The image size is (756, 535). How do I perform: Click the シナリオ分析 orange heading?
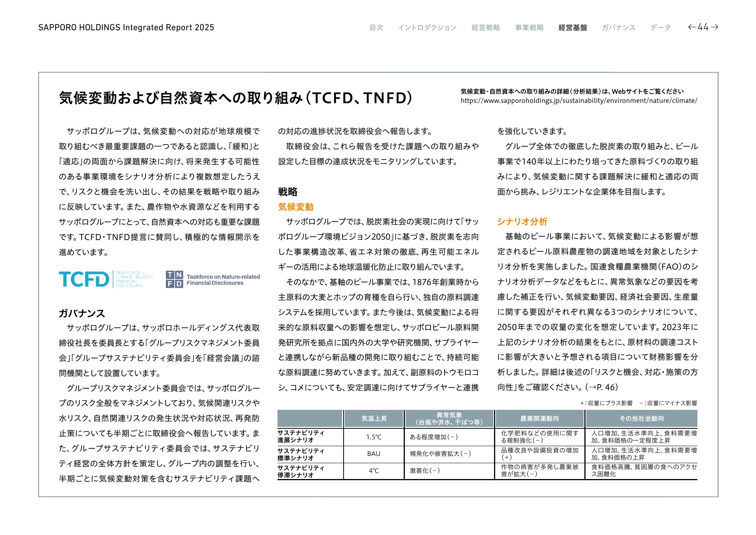pos(522,222)
